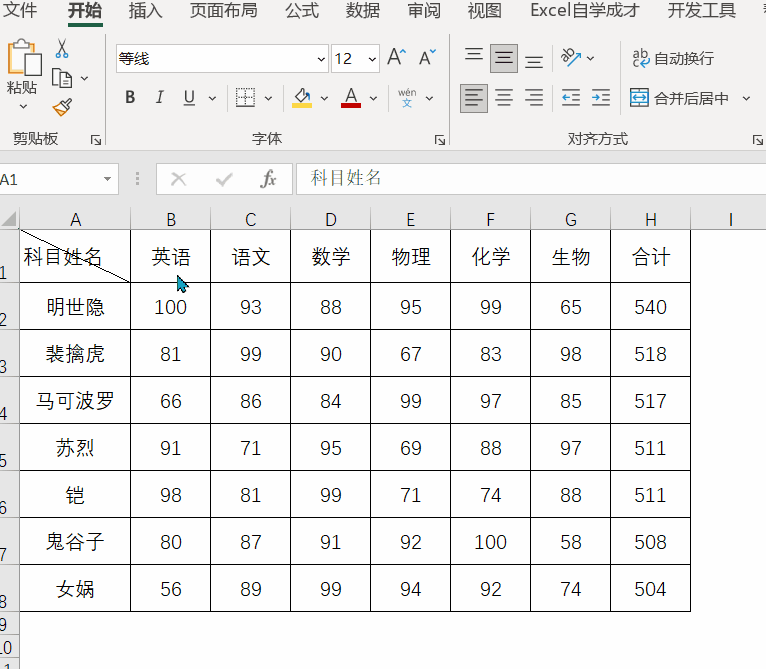Expand the borders dropdown arrow
Screen dimensions: 766x669
[268, 98]
